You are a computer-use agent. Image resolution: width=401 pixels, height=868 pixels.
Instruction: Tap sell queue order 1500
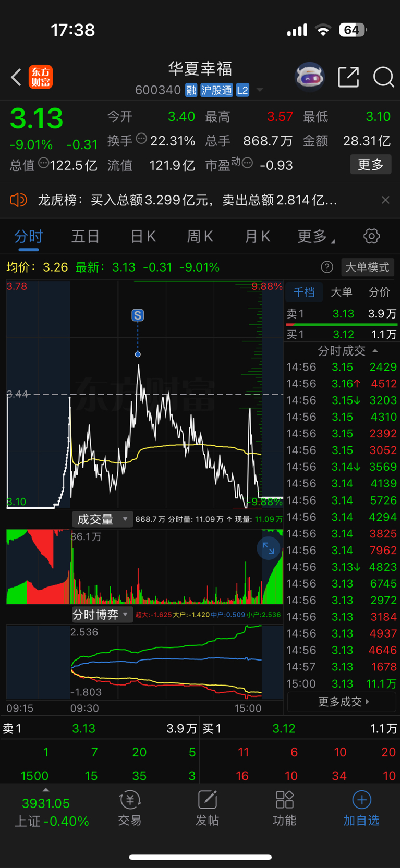34,776
